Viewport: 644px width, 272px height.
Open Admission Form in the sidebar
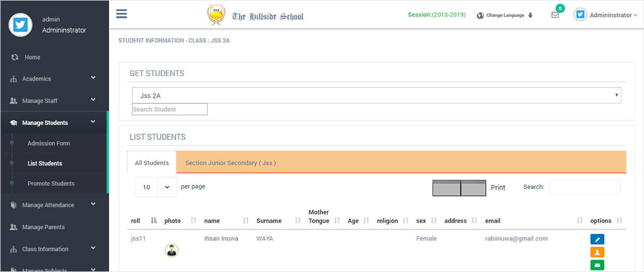coord(48,143)
